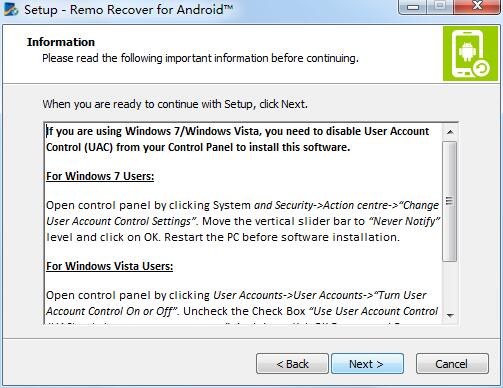Click the vertical scrollbar thumb in information text

450,201
